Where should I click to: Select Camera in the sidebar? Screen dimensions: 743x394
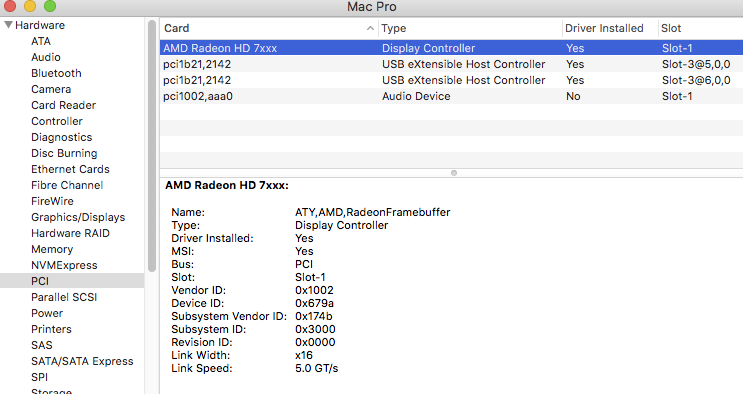point(51,89)
